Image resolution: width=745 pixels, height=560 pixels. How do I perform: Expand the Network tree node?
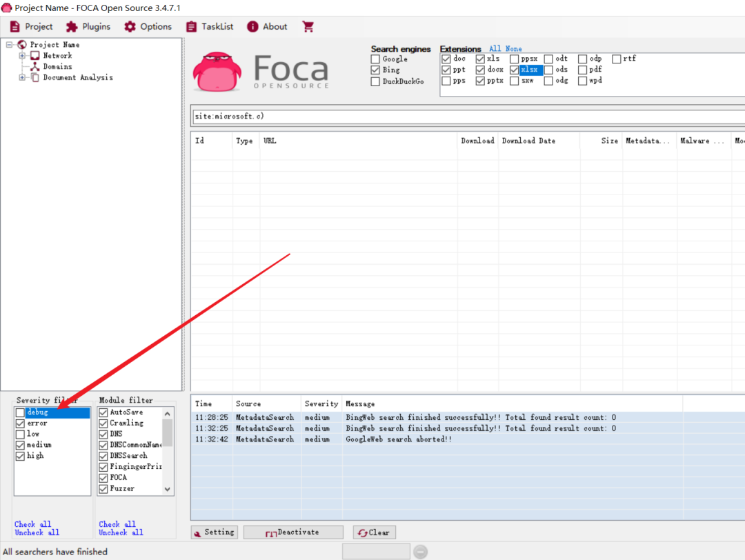[x=22, y=56]
